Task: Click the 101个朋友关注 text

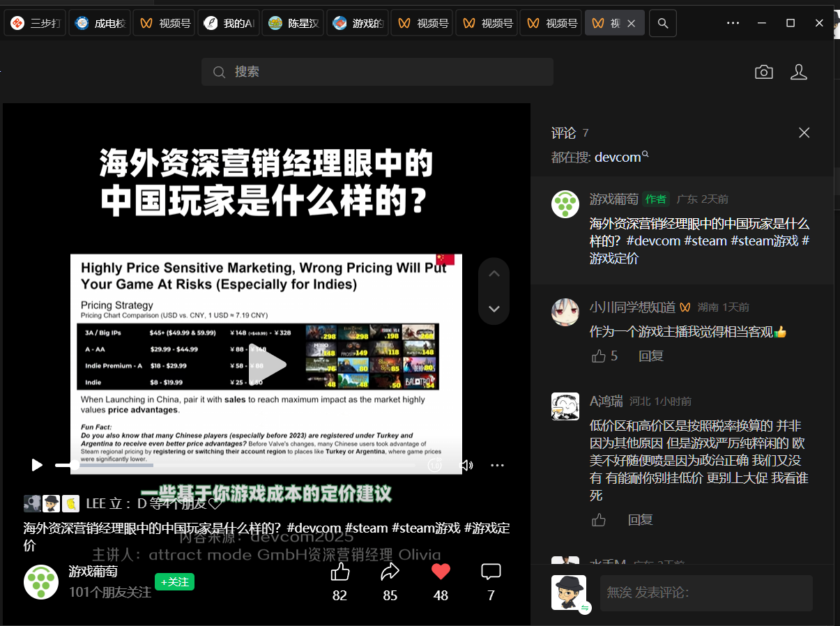Action: click(x=110, y=592)
